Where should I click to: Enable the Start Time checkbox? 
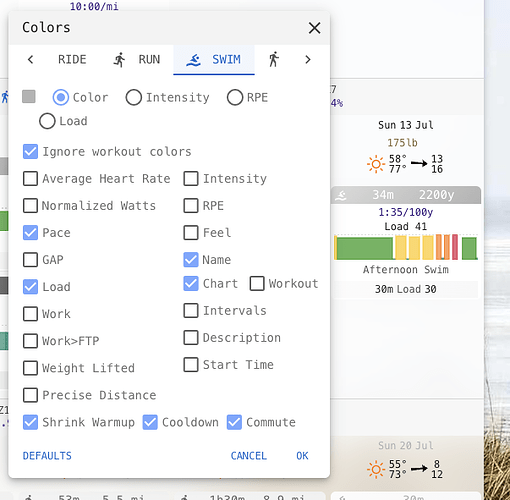click(x=191, y=365)
